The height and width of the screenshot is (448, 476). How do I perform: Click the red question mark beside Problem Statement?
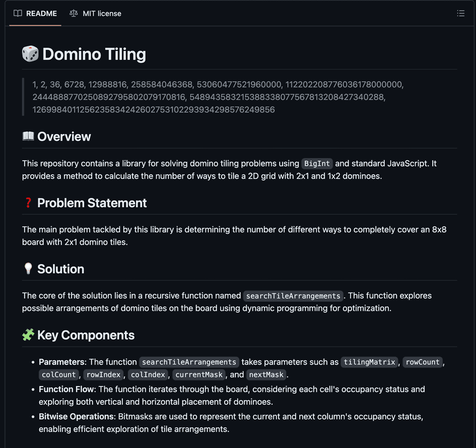[x=28, y=203]
